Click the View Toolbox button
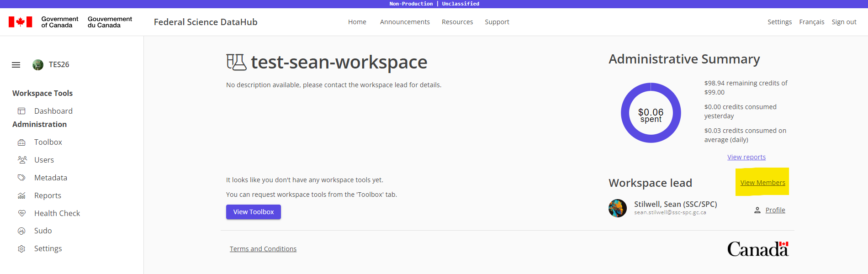 tap(254, 212)
